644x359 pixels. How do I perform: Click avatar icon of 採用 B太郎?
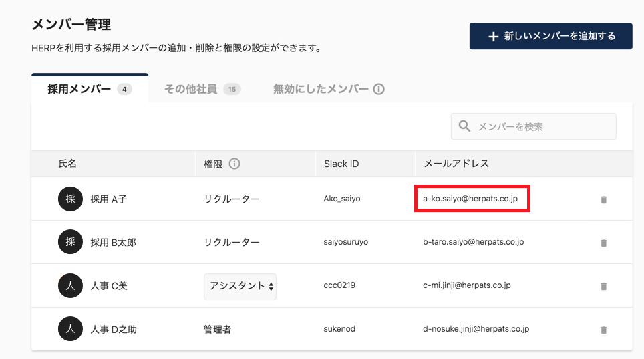pos(70,243)
